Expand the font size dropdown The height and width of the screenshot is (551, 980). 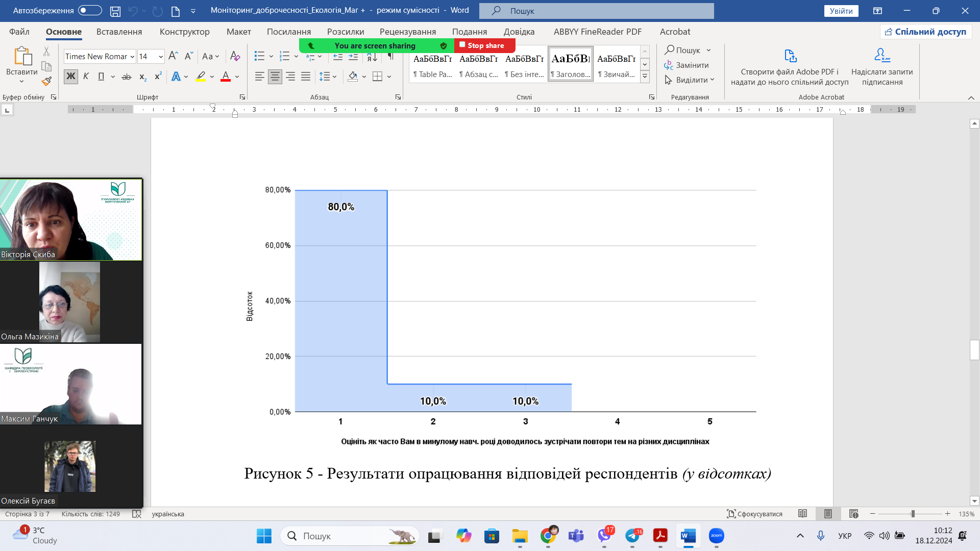click(161, 57)
